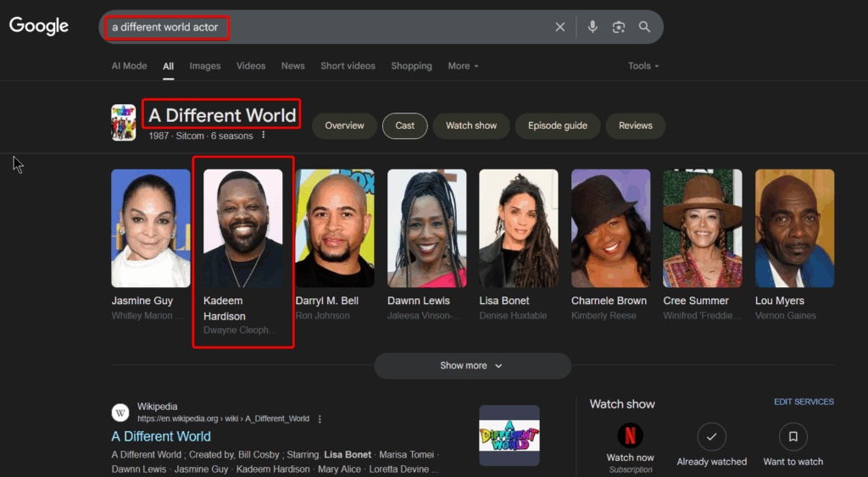
Task: Switch to Videos tab
Action: pos(251,66)
